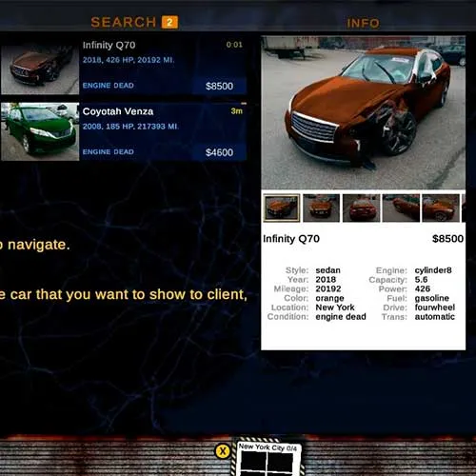Select the third gallery thumbnail, rear view
The height and width of the screenshot is (476, 476).
[361, 208]
